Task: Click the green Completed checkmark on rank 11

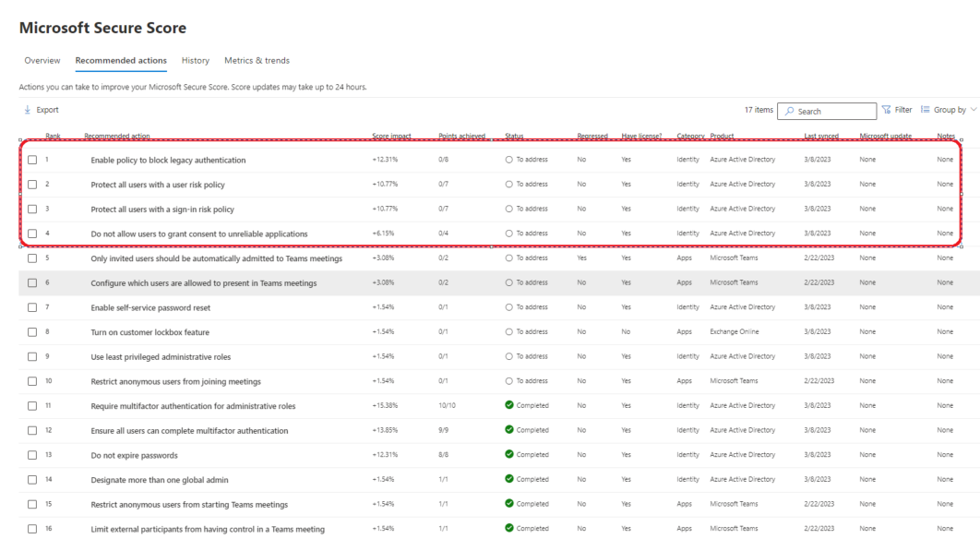Action: [x=510, y=405]
